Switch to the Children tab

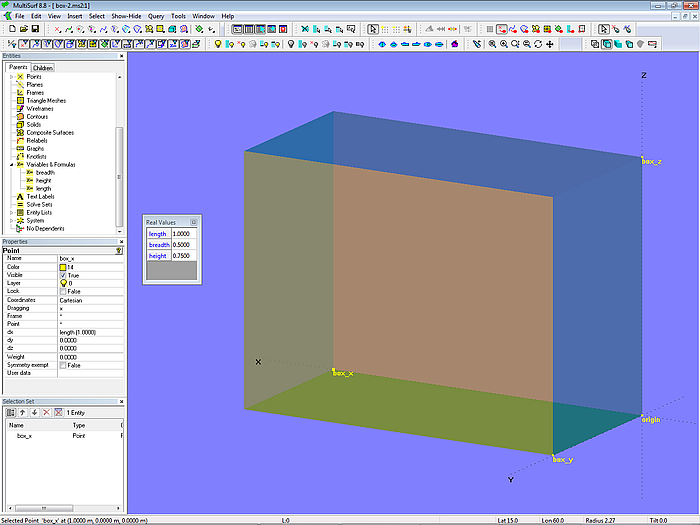(43, 68)
